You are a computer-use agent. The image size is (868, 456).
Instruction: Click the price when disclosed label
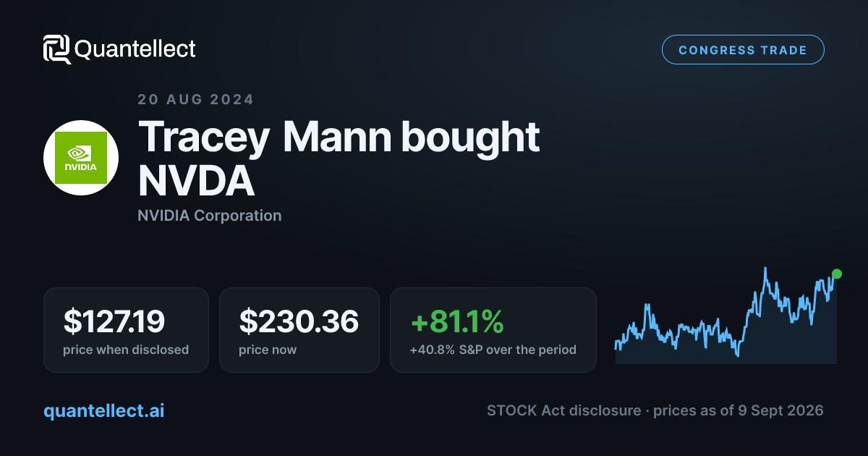[126, 350]
